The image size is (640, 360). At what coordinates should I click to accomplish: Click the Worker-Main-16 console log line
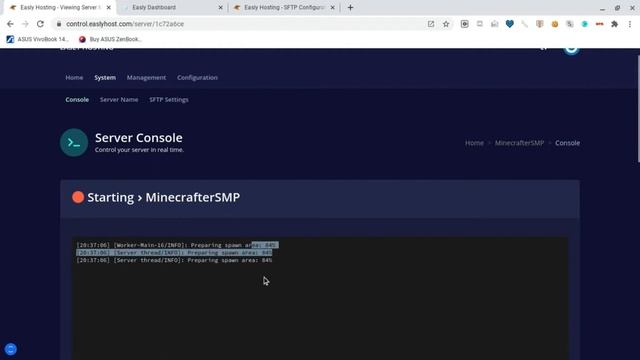178,245
